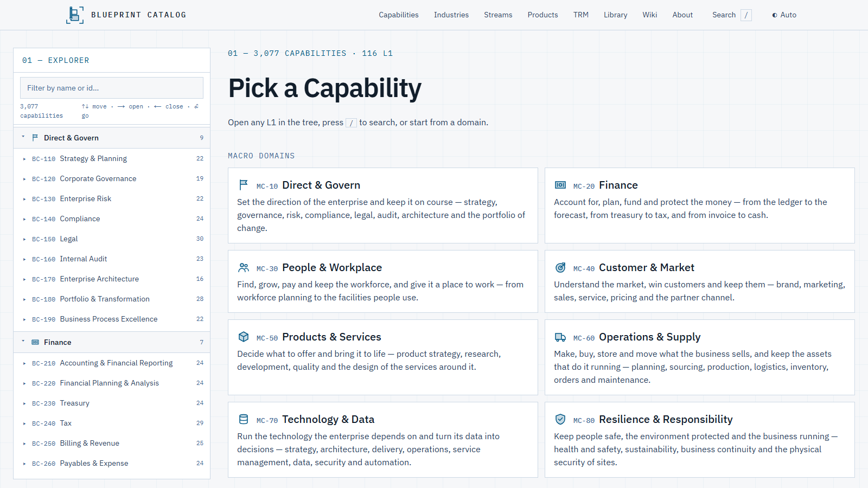Open the TRM nav link
This screenshot has width=868, height=488.
click(581, 15)
